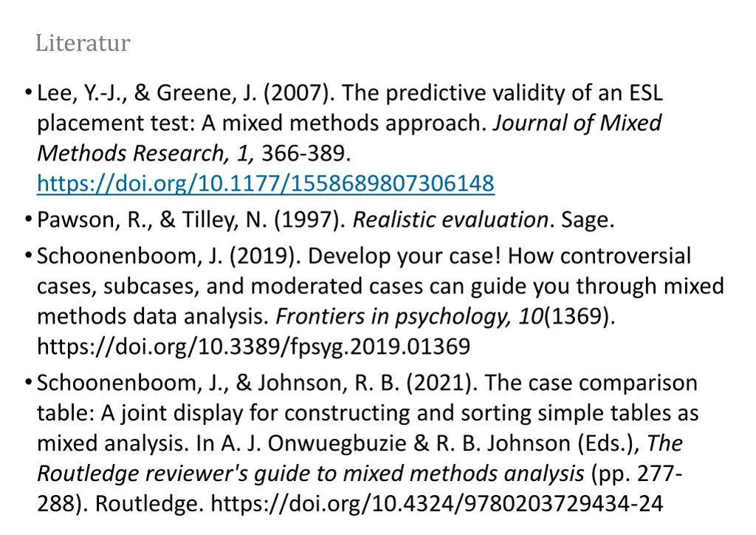Click the year "(2021)" in the last reference
The image size is (756, 535).
[442, 383]
